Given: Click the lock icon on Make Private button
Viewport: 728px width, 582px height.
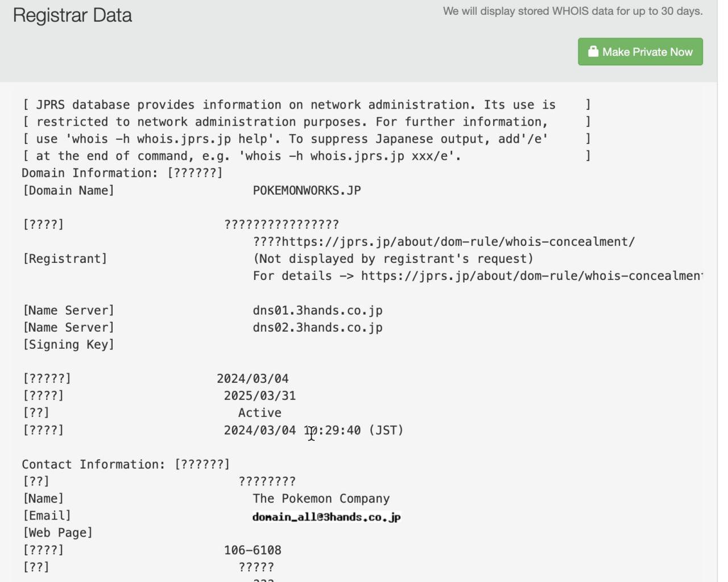Looking at the screenshot, I should [x=593, y=52].
